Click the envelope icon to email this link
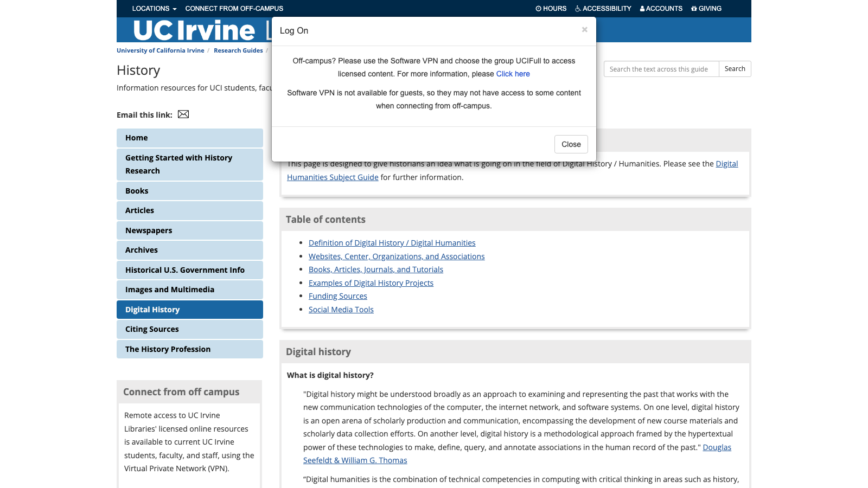The width and height of the screenshot is (868, 488). pos(183,114)
